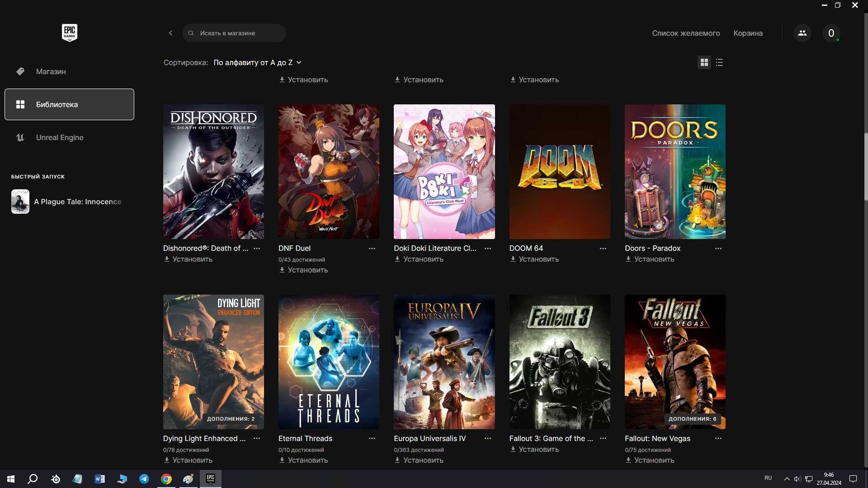
Task: Open the network tray icon
Action: click(x=809, y=479)
